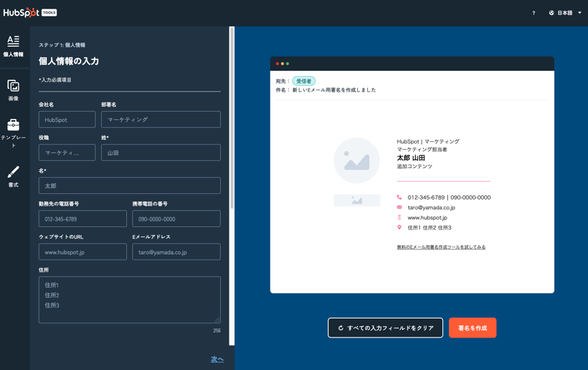This screenshot has width=588, height=370.
Task: Click the yellow dot in preview window
Action: tap(282, 63)
